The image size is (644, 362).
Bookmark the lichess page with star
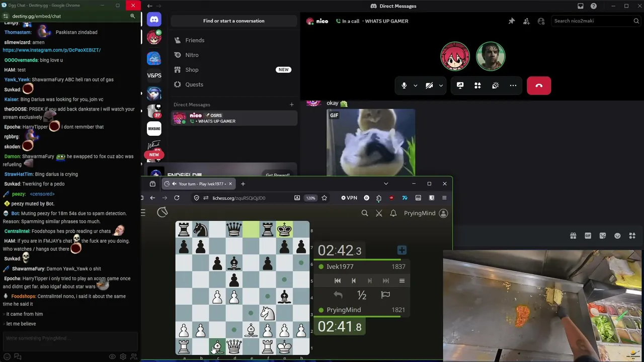pos(325,198)
